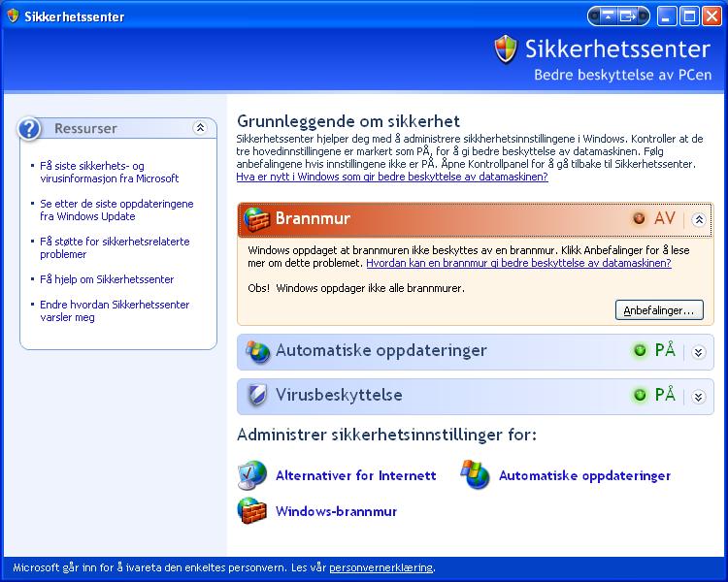The image size is (728, 582).
Task: Open the shield system menu in title bar
Action: 13,16
